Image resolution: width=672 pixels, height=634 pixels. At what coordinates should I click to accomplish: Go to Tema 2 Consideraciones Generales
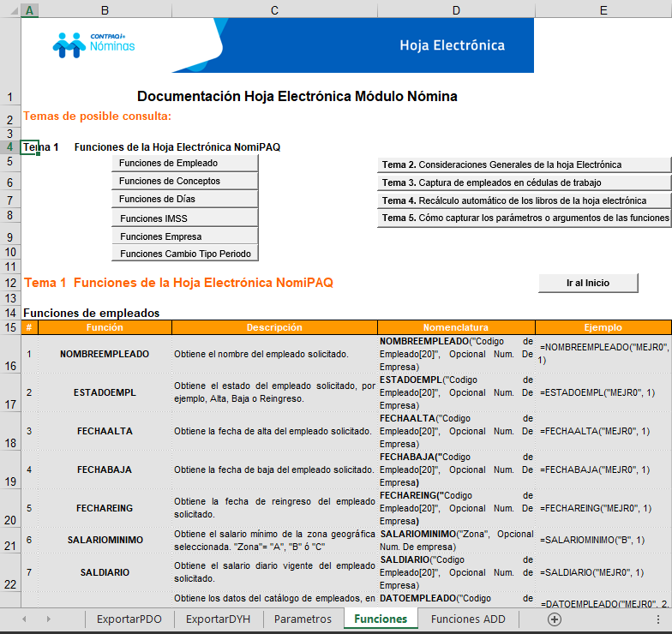click(524, 164)
